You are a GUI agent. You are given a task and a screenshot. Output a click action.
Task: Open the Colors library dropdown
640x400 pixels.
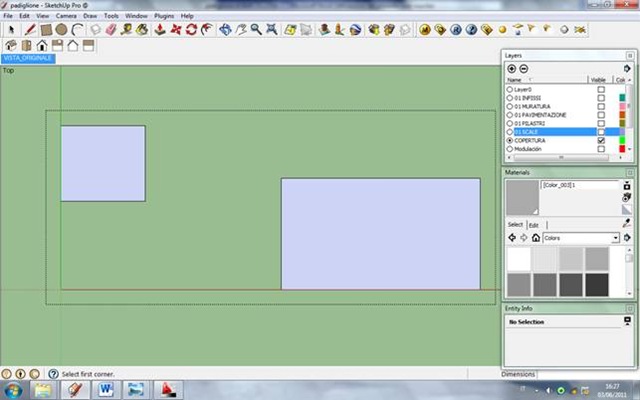(x=615, y=238)
